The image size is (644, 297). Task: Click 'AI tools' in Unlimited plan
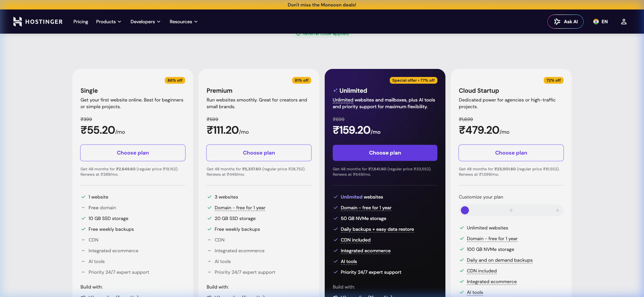[349, 262]
